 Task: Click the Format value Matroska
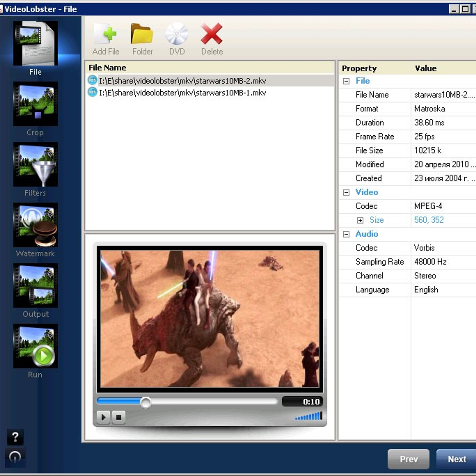click(430, 109)
